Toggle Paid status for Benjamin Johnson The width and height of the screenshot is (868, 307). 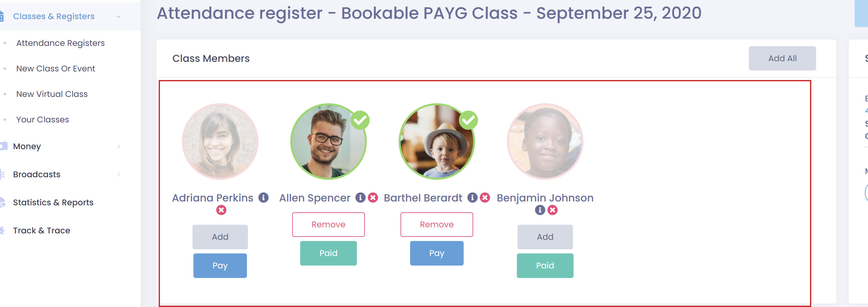[545, 266]
